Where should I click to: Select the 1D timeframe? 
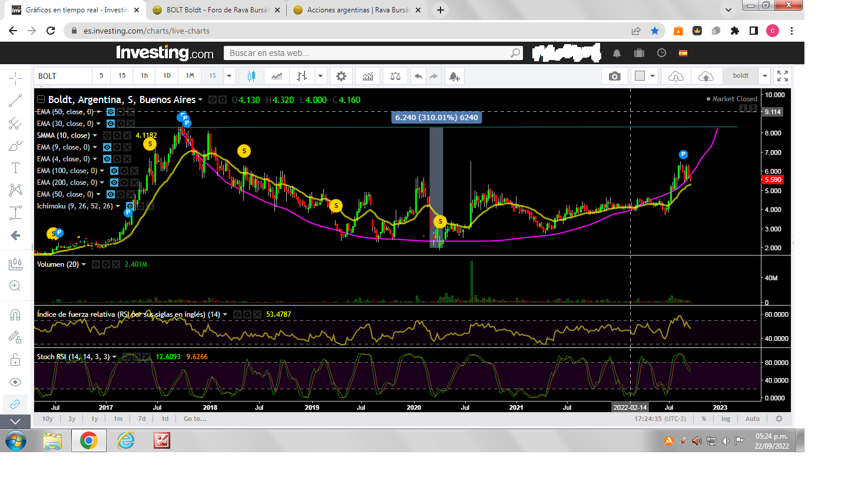[x=167, y=76]
